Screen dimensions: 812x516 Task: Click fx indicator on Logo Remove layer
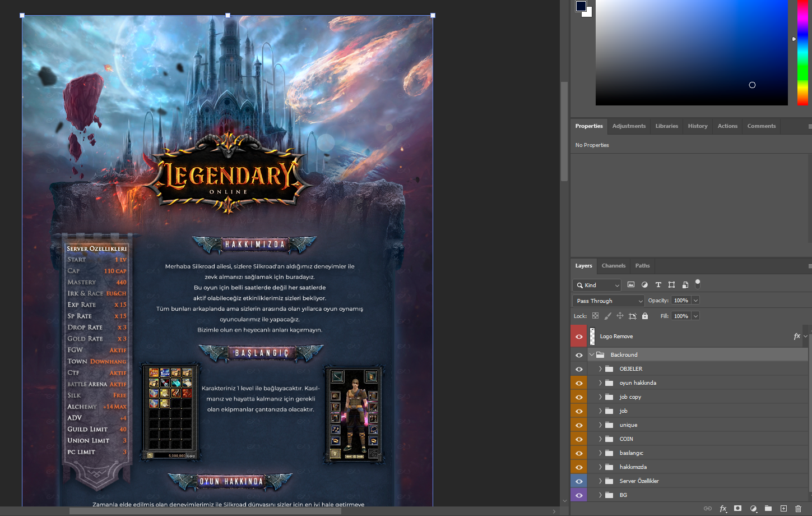tap(797, 337)
